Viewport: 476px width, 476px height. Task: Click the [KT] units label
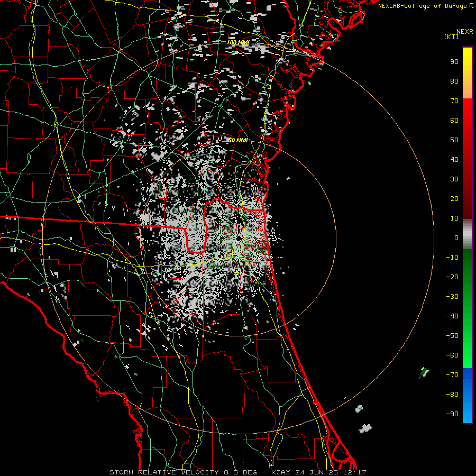pos(452,36)
